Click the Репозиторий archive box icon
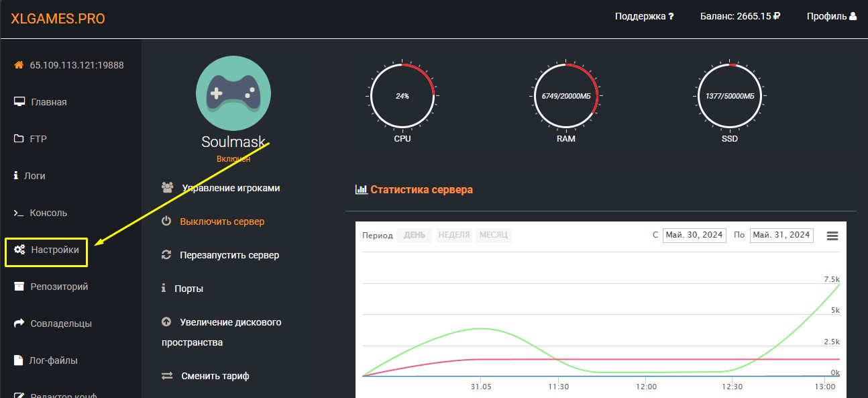The height and width of the screenshot is (398, 868). 19,287
